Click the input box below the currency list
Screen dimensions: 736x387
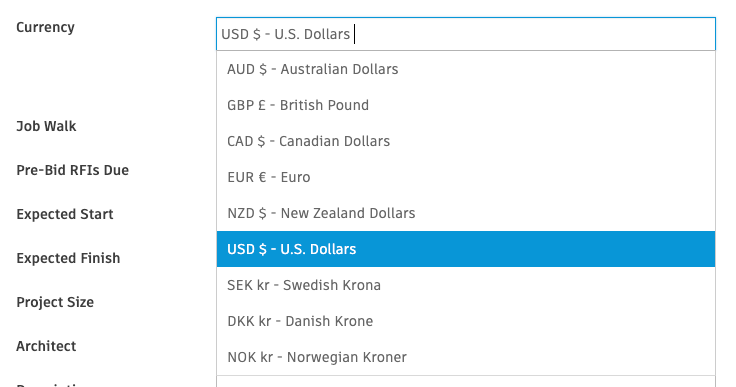[x=466, y=381]
